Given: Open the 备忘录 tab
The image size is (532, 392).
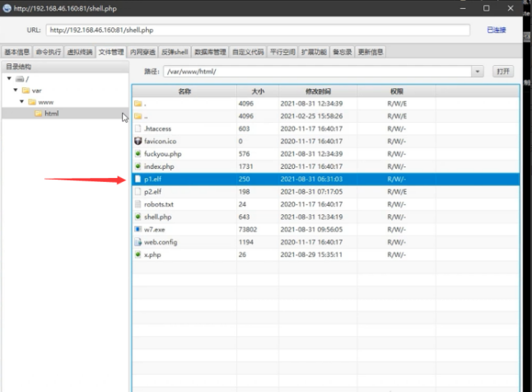Looking at the screenshot, I should [x=342, y=52].
